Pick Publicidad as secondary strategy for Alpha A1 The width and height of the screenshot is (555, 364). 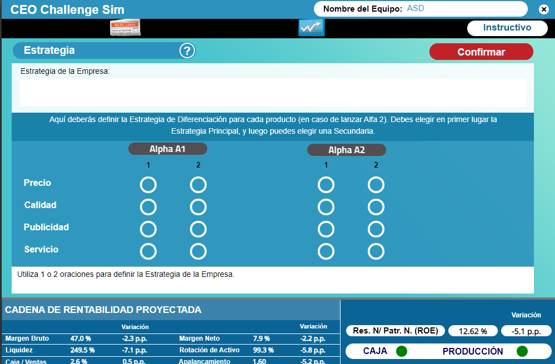198,229
